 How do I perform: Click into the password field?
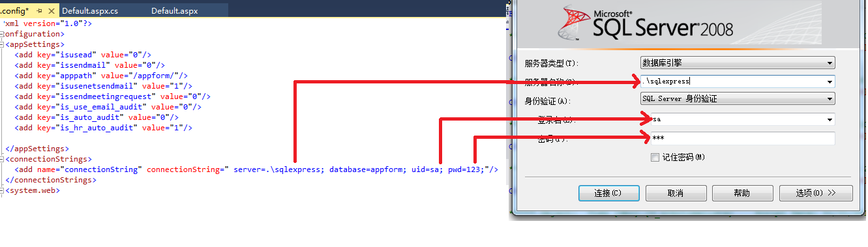pyautogui.click(x=743, y=138)
